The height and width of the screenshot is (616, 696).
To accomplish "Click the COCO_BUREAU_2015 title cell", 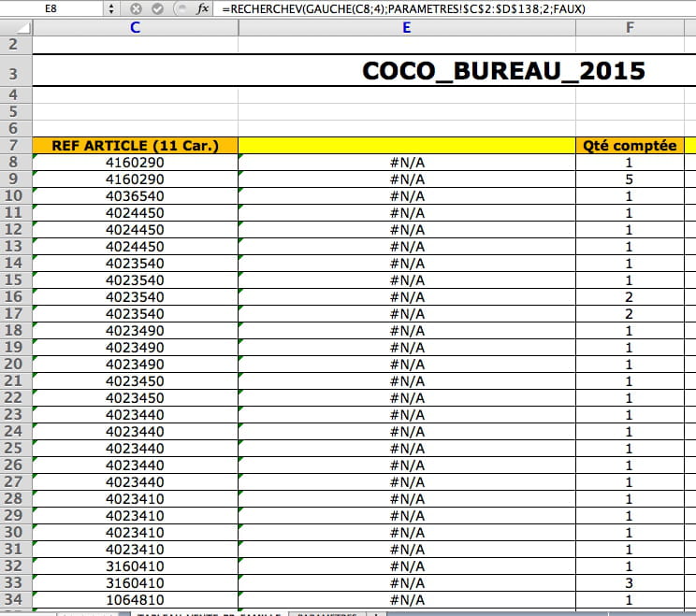I will [503, 71].
